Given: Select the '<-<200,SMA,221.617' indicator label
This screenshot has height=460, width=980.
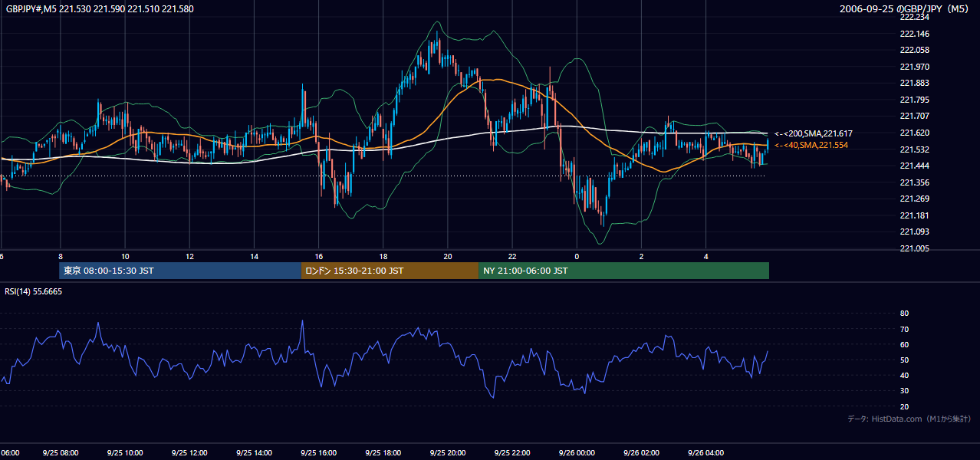Looking at the screenshot, I should tap(813, 133).
